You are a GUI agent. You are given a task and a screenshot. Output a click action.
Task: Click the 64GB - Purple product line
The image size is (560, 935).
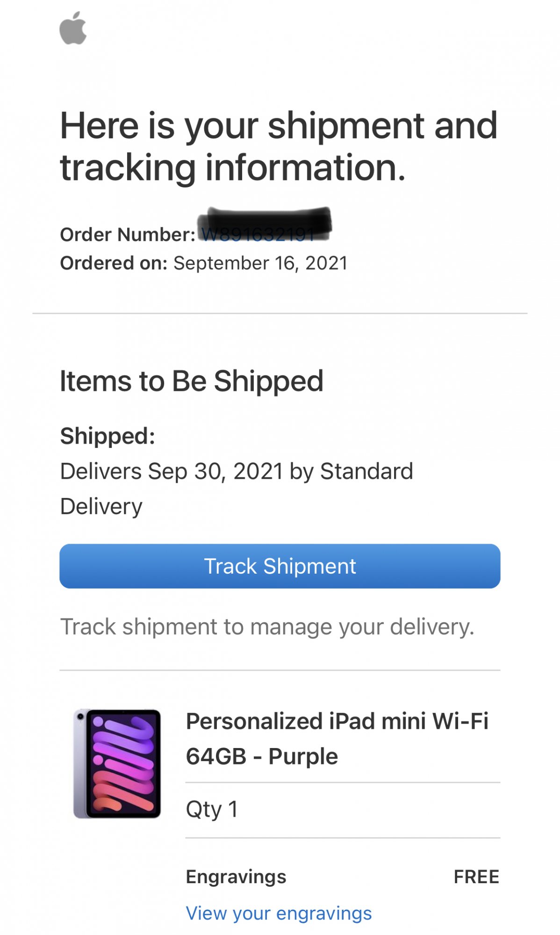click(261, 756)
